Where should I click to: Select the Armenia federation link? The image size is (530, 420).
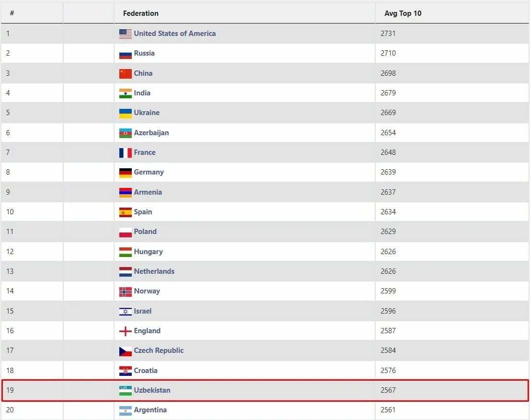[148, 192]
